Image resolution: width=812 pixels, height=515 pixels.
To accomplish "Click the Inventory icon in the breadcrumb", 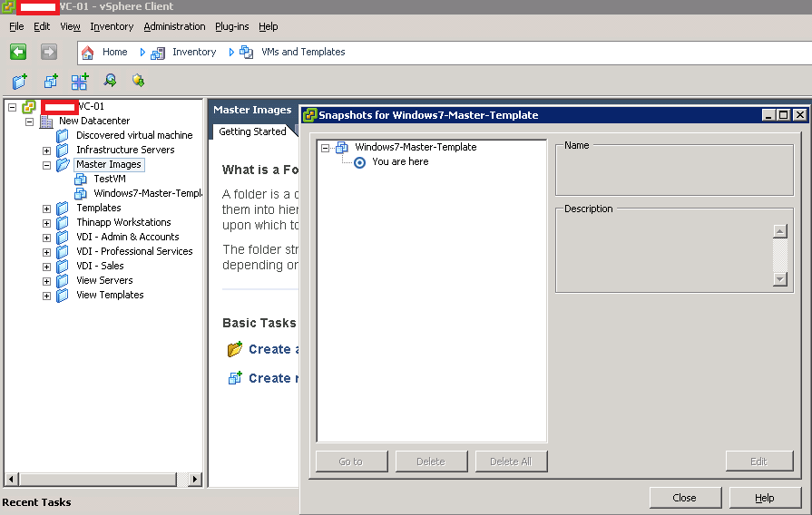I will pos(158,53).
